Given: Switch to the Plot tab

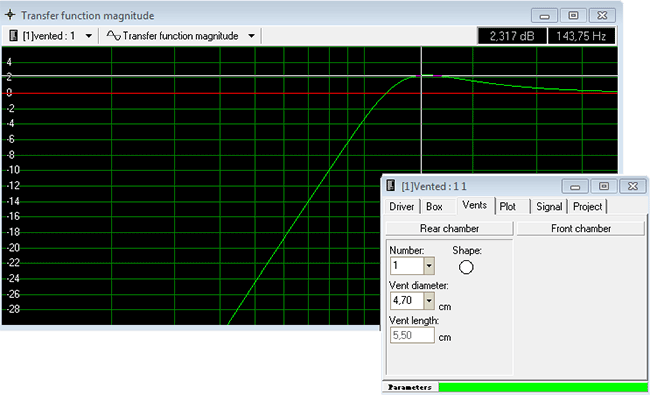Looking at the screenshot, I should 507,206.
